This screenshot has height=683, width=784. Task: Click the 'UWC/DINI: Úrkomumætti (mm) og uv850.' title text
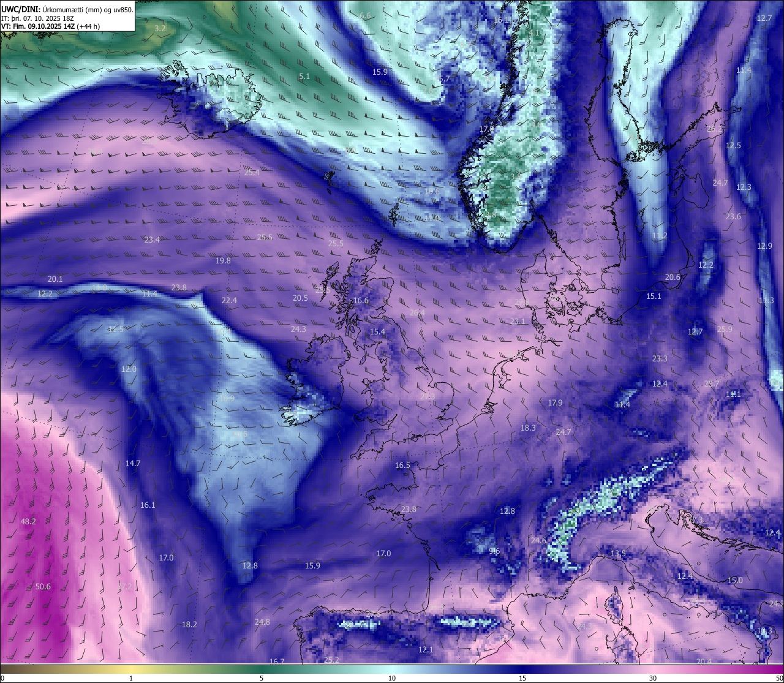tap(67, 9)
